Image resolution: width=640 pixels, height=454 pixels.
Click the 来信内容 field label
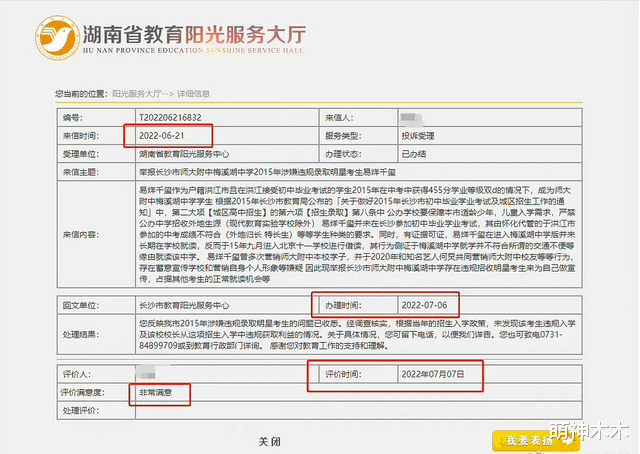pos(81,234)
